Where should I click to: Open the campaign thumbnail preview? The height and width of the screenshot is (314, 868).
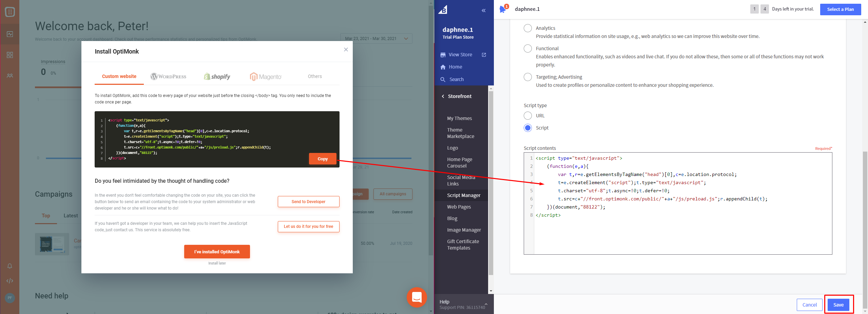52,244
